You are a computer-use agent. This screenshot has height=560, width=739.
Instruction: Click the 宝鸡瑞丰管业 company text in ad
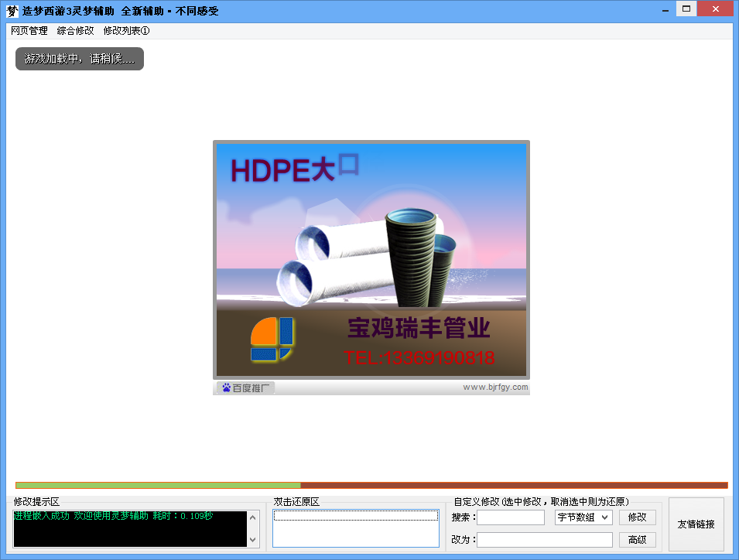[x=419, y=328]
